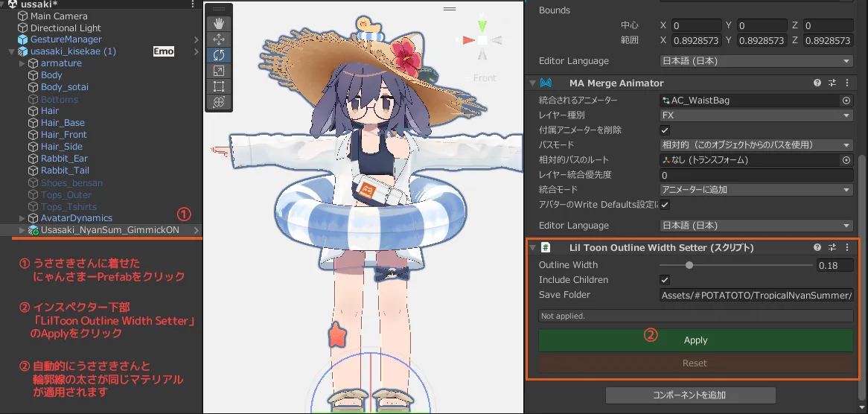Click Bounds 中心 Z value field
Viewport: 868px width, 414px height.
coord(828,25)
